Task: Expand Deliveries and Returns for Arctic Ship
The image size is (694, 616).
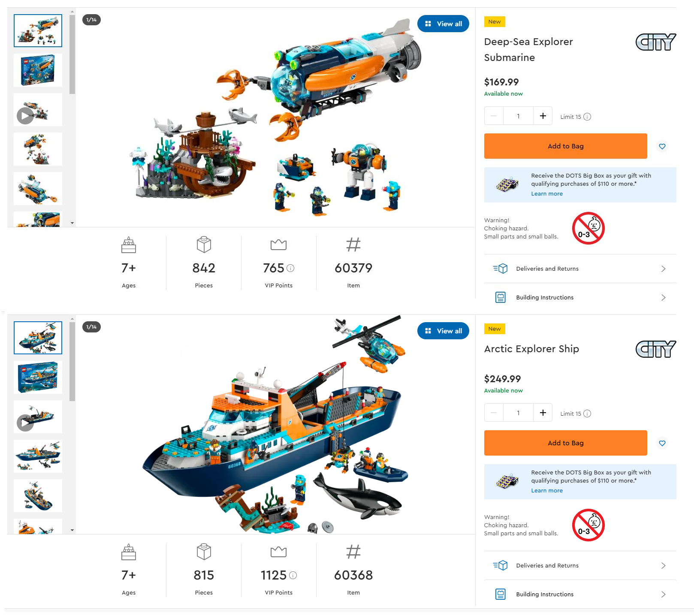Action: [x=580, y=565]
